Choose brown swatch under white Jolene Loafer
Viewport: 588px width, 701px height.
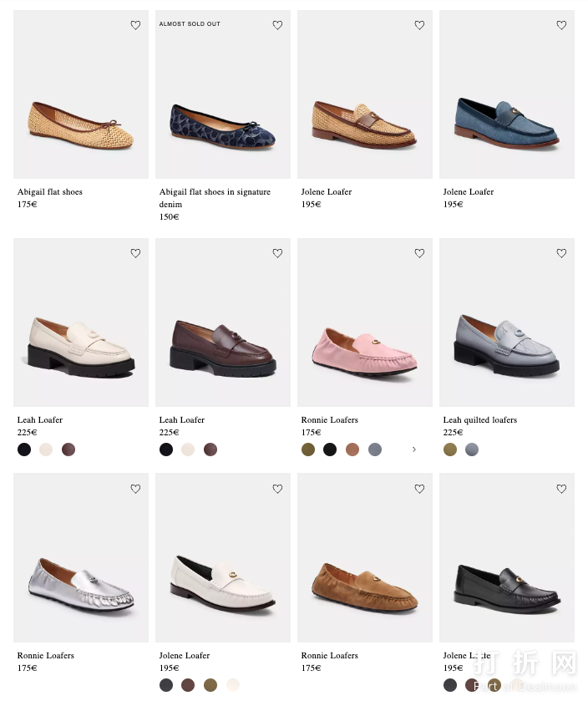click(188, 685)
